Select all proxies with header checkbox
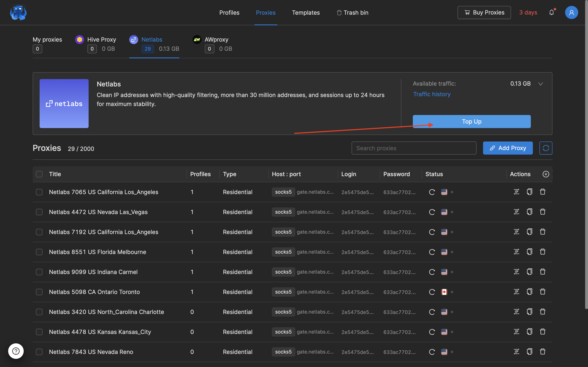The width and height of the screenshot is (588, 367). tap(39, 174)
